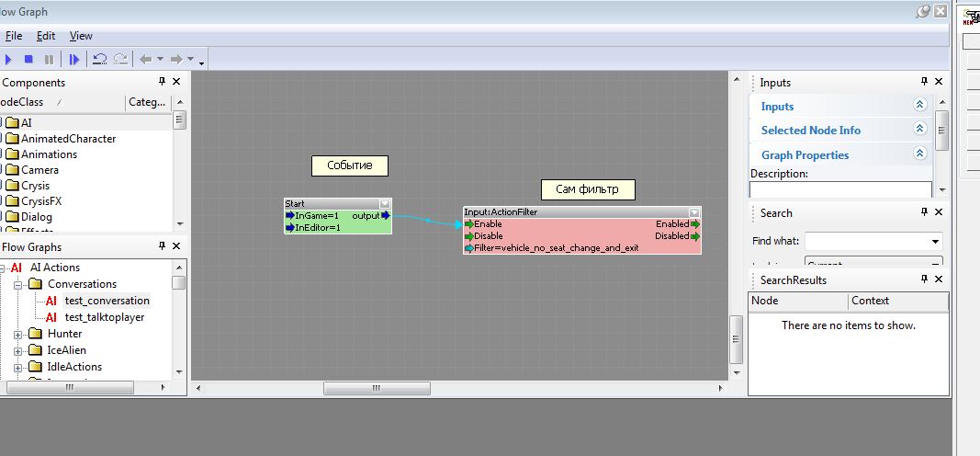Click the Redo arrow icon
Image resolution: width=980 pixels, height=456 pixels.
[120, 60]
